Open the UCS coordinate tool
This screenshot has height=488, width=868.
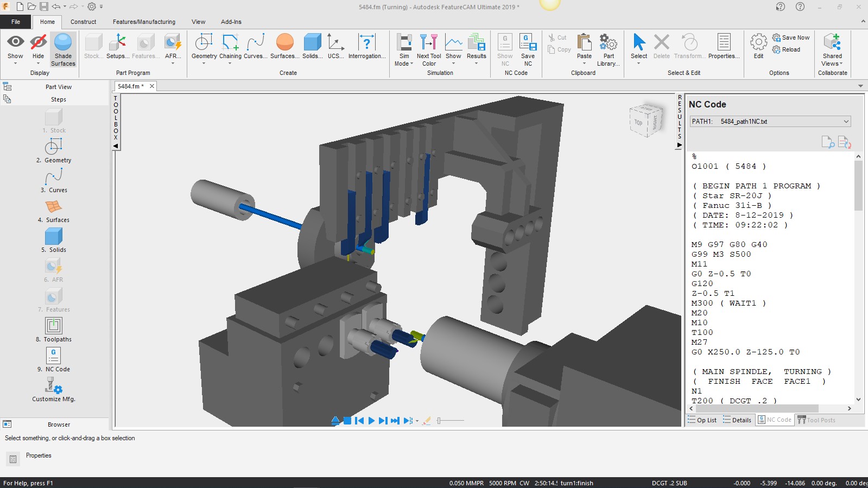335,46
